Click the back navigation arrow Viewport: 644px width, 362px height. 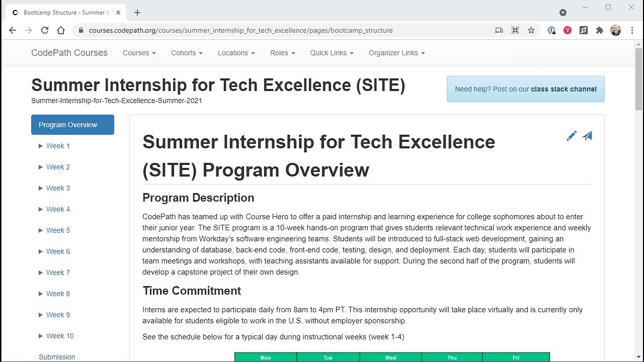point(13,30)
